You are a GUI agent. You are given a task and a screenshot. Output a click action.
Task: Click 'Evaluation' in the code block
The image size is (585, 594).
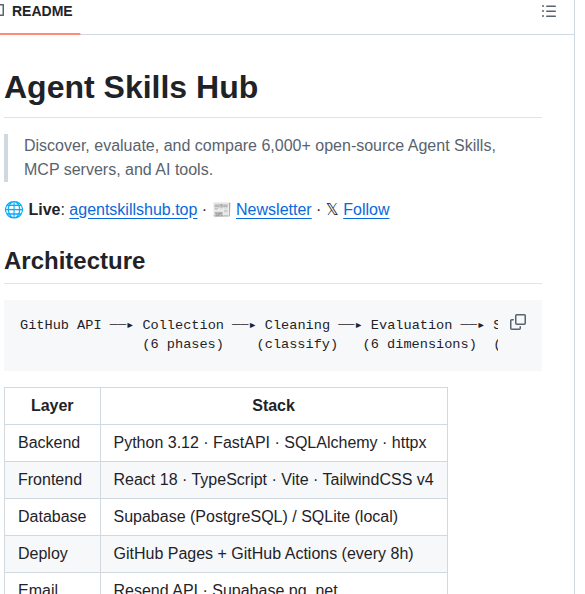point(411,325)
